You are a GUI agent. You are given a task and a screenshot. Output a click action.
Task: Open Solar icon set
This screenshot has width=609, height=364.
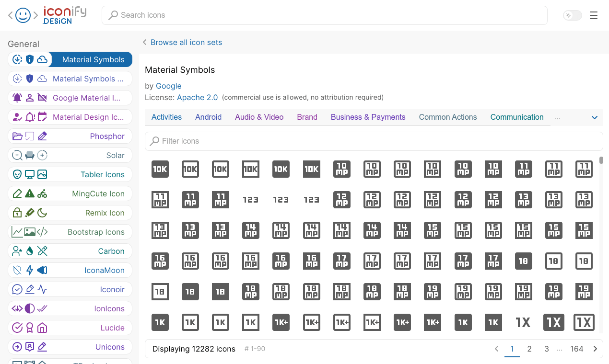click(70, 155)
